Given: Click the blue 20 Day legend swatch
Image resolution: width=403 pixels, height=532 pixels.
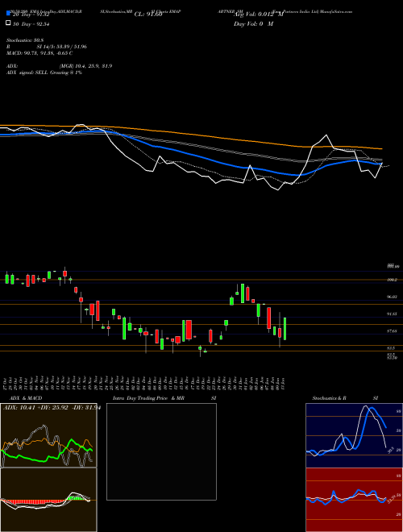Looking at the screenshot, I should 8,14.
